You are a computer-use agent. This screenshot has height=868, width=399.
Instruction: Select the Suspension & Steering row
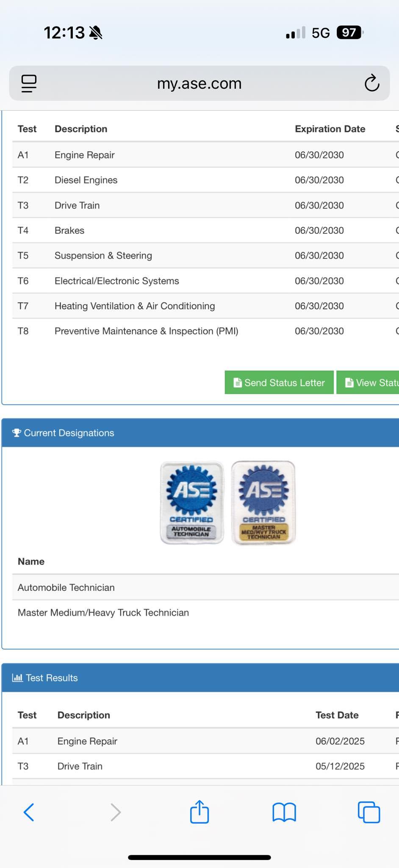[x=205, y=256]
